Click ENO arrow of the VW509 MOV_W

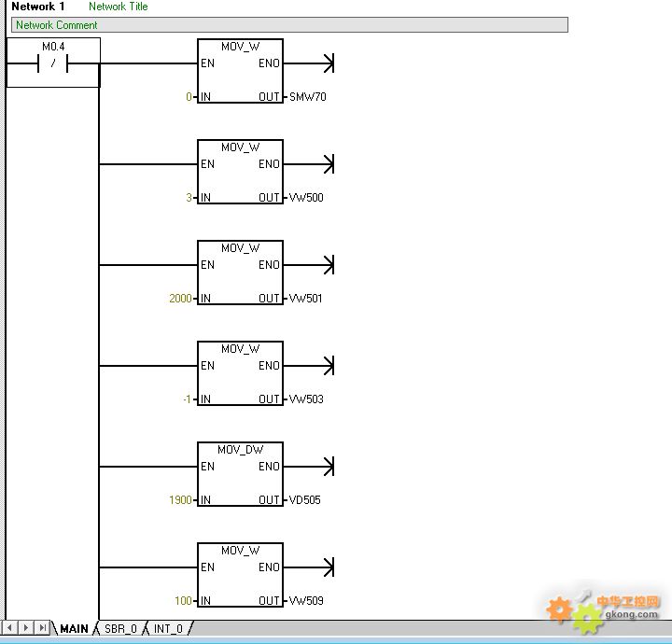click(329, 567)
